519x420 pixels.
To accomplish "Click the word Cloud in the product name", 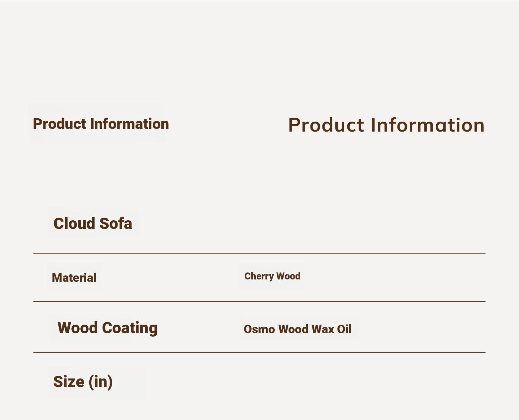I will coord(75,223).
